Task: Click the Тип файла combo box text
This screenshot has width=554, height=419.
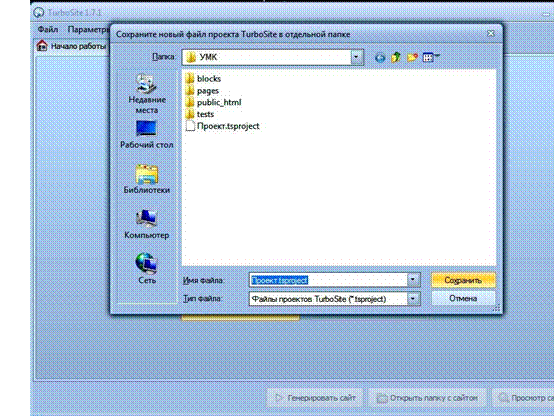Action: tap(328, 299)
